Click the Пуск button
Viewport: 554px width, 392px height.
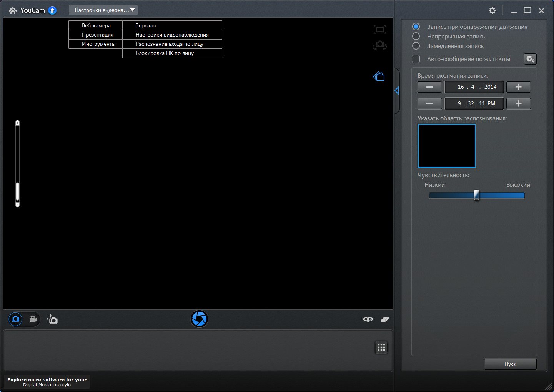(510, 364)
